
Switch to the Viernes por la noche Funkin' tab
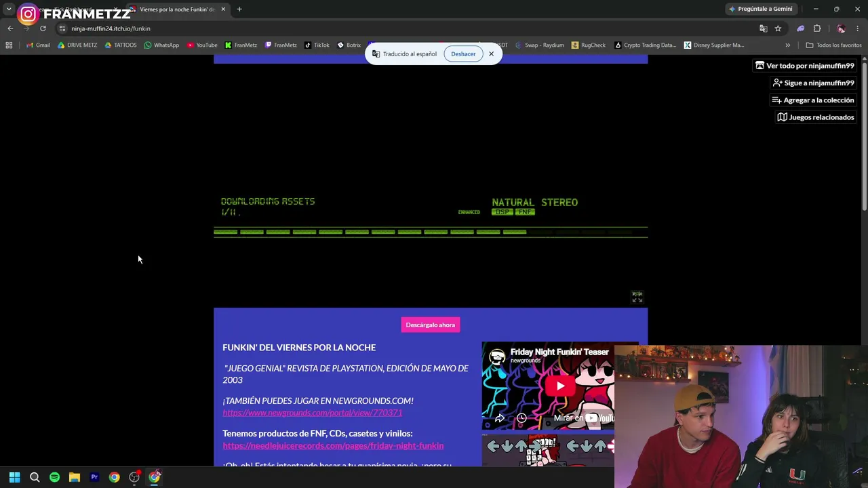(x=176, y=9)
